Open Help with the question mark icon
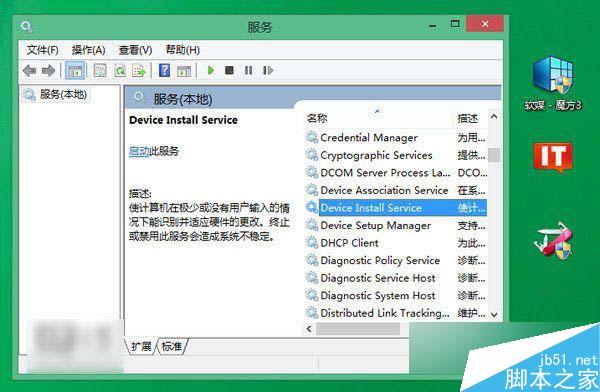Viewport: 600px width, 392px height. point(165,70)
